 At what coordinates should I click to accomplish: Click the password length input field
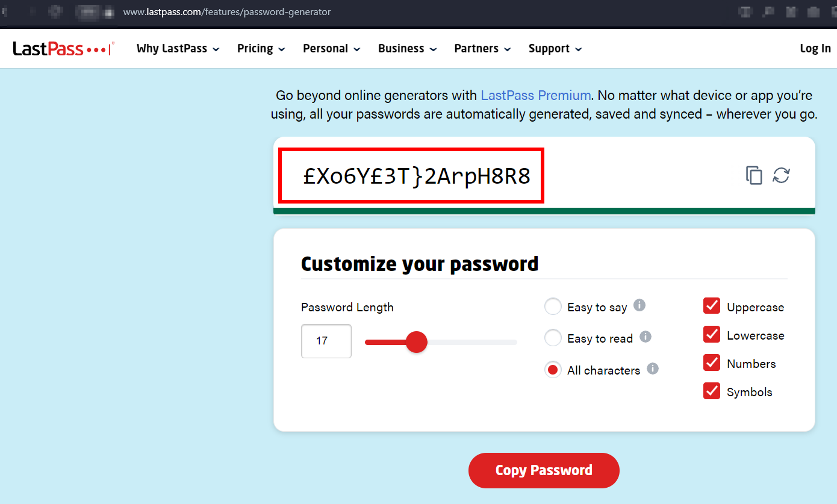coord(326,341)
